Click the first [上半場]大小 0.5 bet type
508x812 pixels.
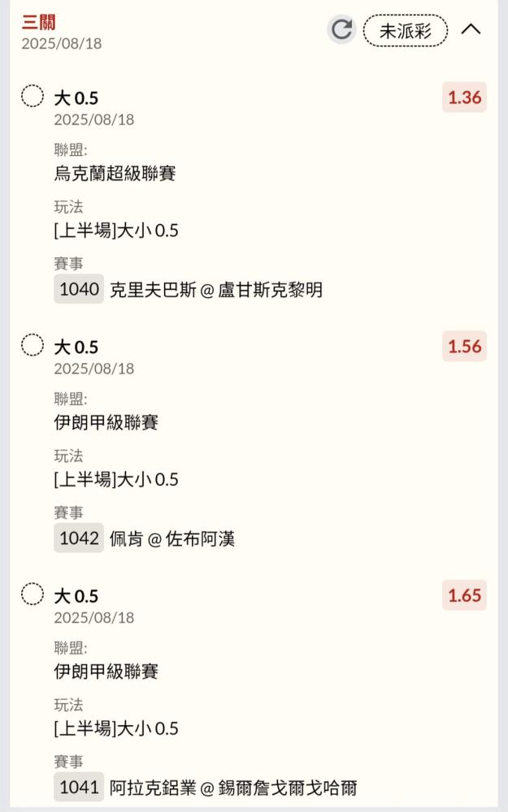(116, 231)
